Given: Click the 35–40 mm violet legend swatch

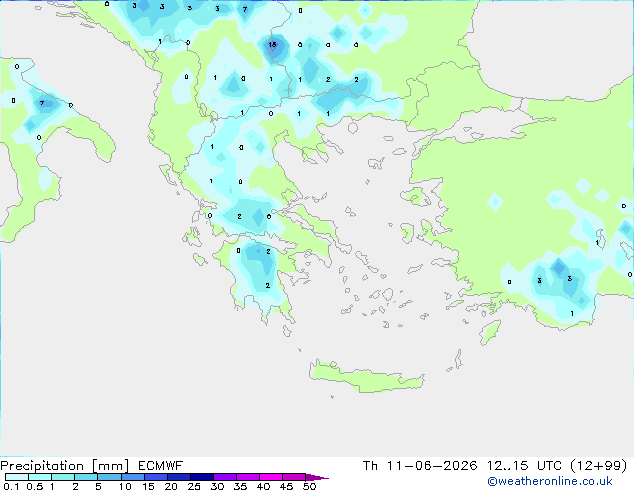Looking at the screenshot, I should click(247, 477).
